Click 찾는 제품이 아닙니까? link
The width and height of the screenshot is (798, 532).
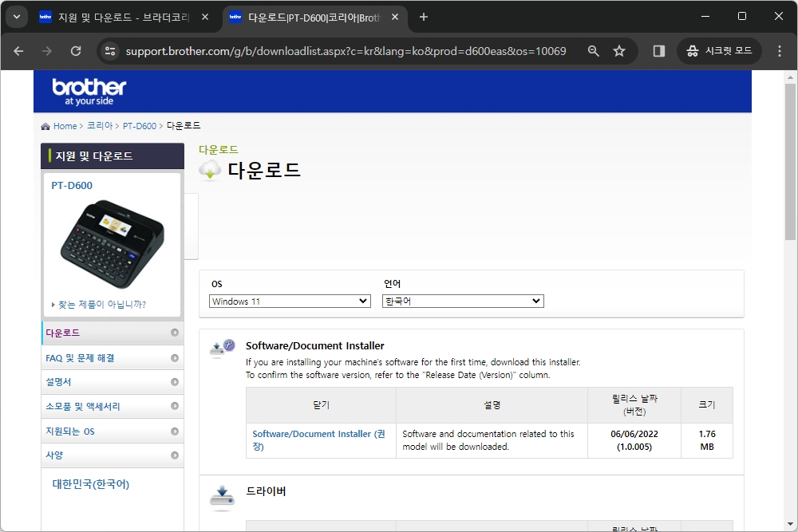pyautogui.click(x=102, y=304)
